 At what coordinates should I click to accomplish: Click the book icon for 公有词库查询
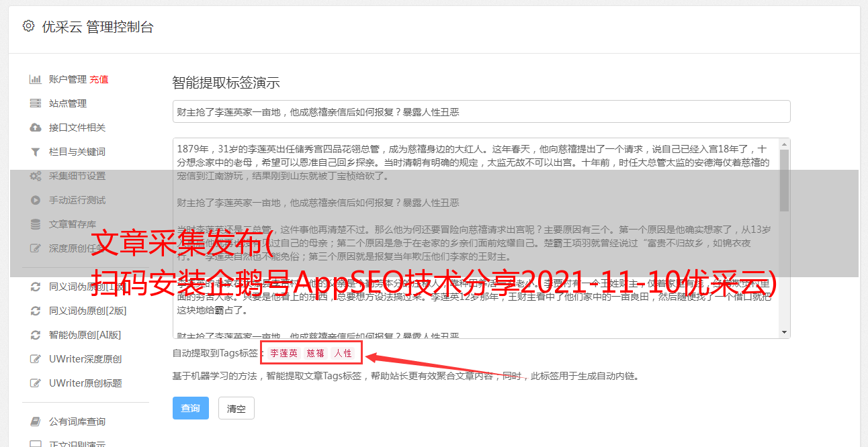tap(36, 421)
